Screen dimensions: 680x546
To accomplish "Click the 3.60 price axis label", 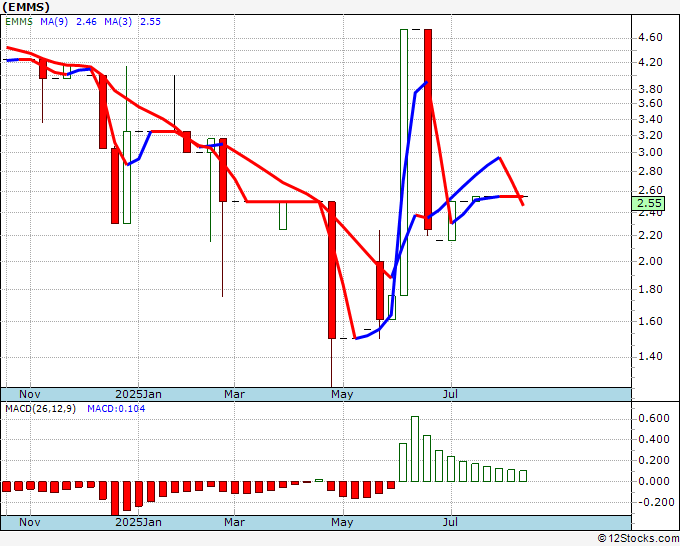I will (650, 103).
